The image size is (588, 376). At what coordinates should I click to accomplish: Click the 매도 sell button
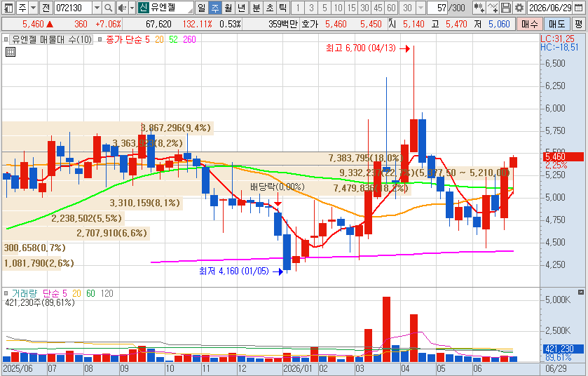click(x=556, y=25)
